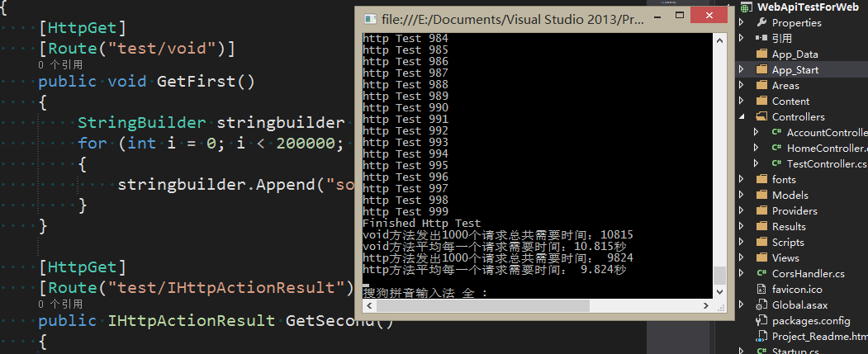Expand the Global.asax node
This screenshot has width=868, height=354.
pos(742,304)
